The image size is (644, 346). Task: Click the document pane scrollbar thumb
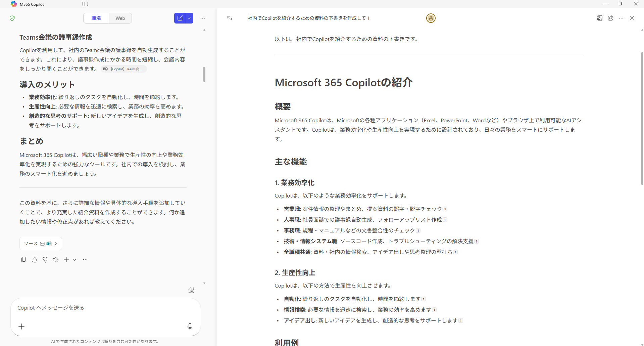tap(642, 118)
